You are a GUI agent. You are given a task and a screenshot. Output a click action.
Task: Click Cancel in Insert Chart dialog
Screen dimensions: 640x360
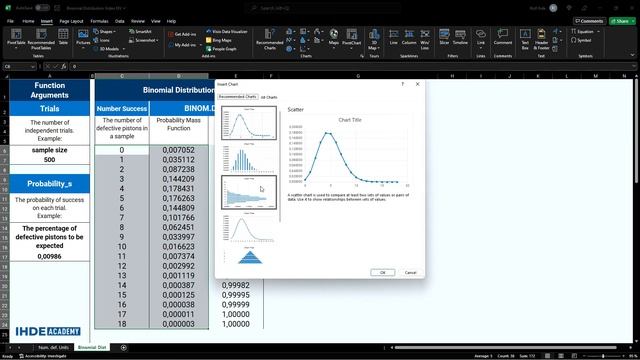point(410,272)
